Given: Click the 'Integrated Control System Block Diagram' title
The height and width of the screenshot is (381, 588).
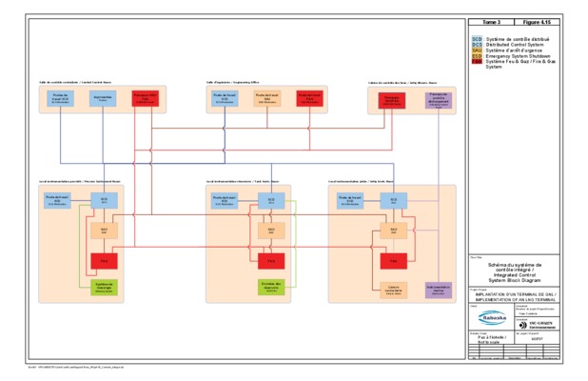Looking at the screenshot, I should click(515, 278).
